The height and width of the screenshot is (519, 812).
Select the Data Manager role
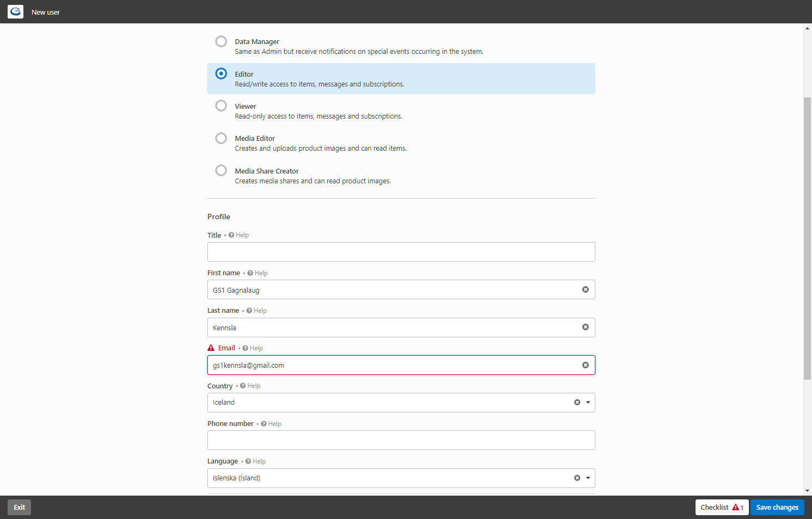(x=221, y=41)
